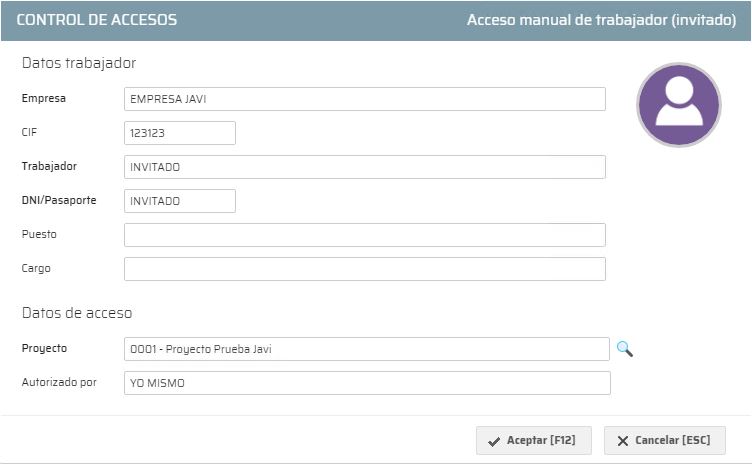Click the Autorizado por input field
This screenshot has width=752, height=464.
tap(366, 383)
